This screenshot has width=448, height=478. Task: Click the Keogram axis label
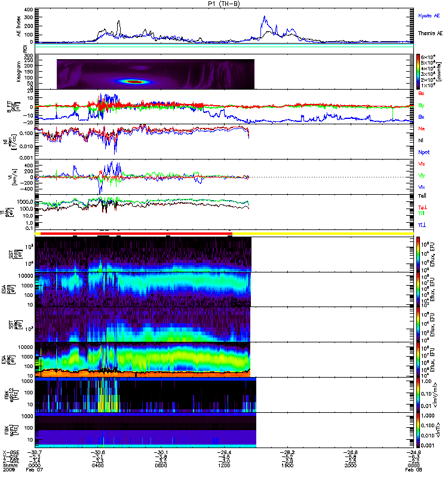[19, 72]
